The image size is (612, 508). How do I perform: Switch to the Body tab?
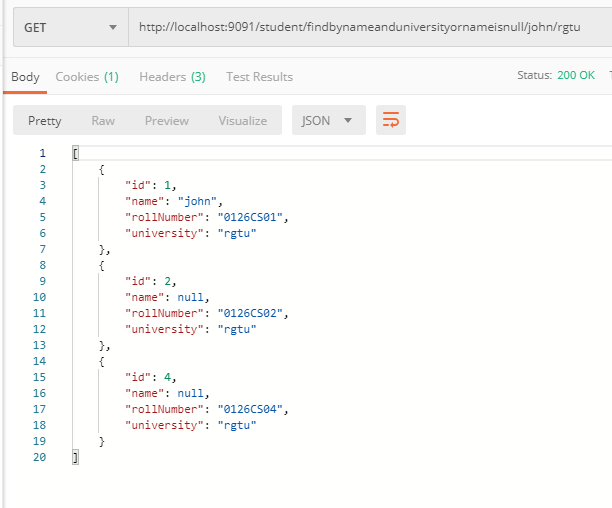[x=25, y=77]
